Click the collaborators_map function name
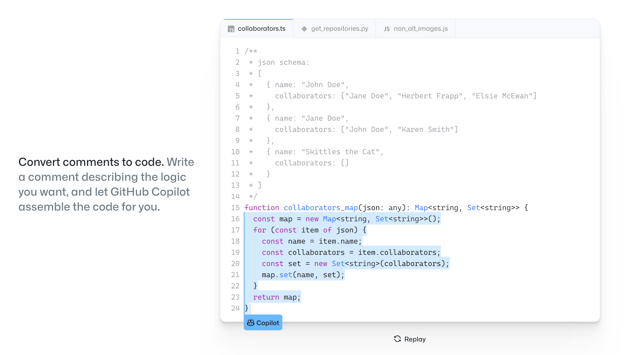The image size is (644, 355). tap(321, 208)
